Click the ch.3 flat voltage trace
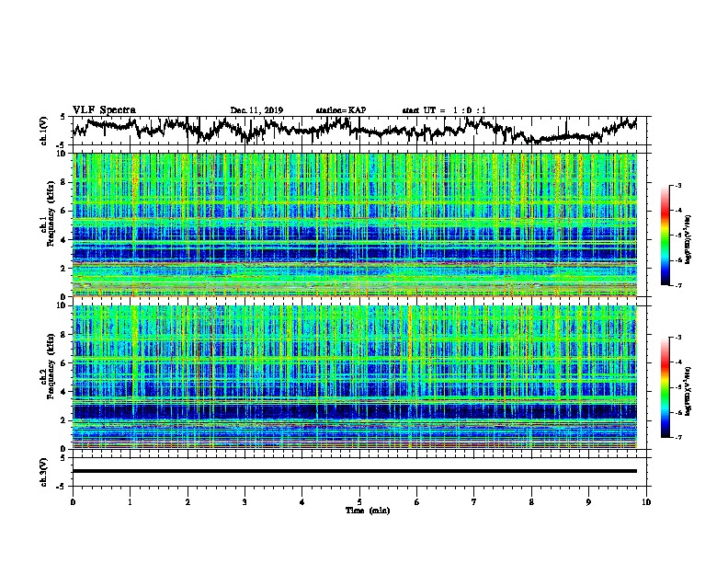Screen dimensions: 728x563 pos(355,471)
